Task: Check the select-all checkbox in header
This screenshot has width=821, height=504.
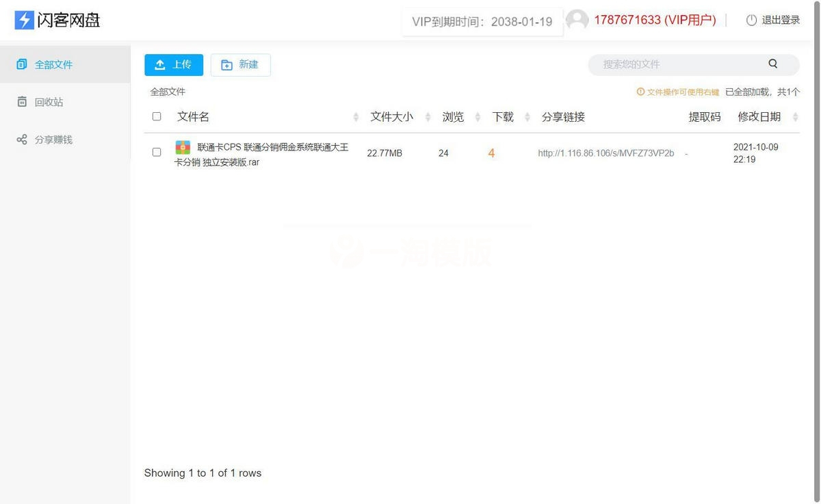Action: coord(157,116)
